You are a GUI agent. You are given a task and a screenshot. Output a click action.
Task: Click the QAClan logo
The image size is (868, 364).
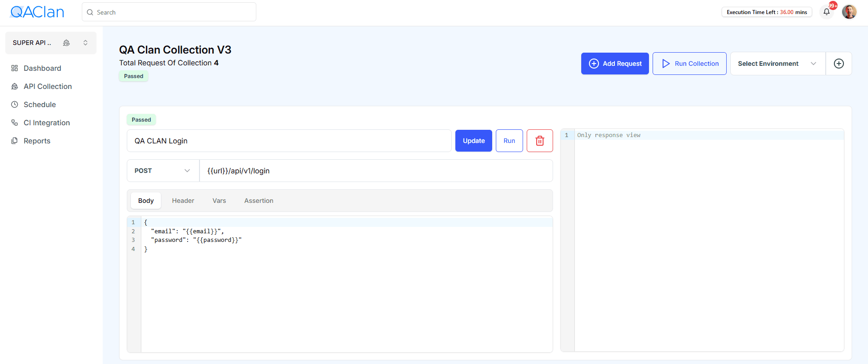coord(37,12)
